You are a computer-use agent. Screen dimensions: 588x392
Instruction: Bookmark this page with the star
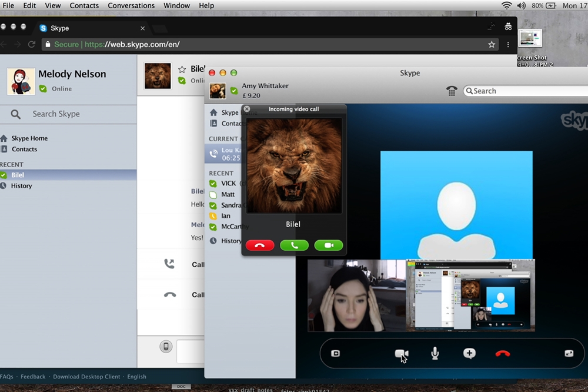click(492, 44)
